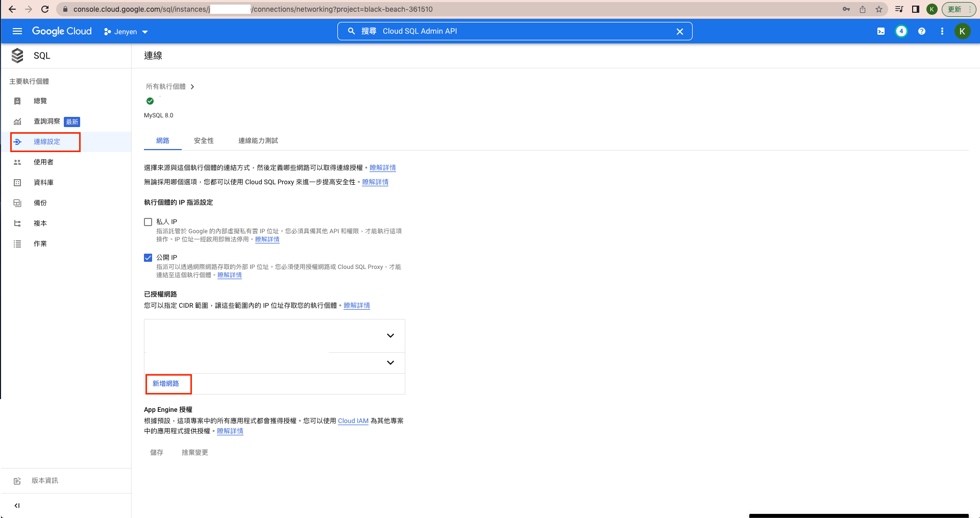Click 瞭解詳情 link under App Engine 授權

(x=230, y=431)
